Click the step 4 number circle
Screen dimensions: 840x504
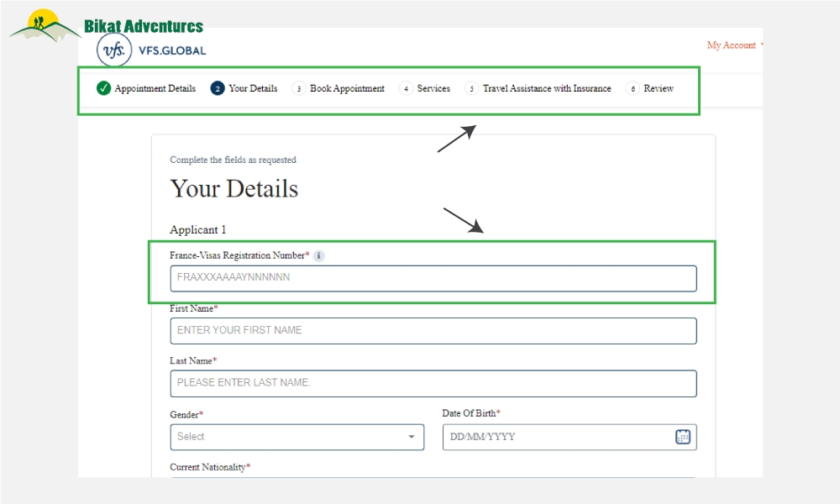406,88
